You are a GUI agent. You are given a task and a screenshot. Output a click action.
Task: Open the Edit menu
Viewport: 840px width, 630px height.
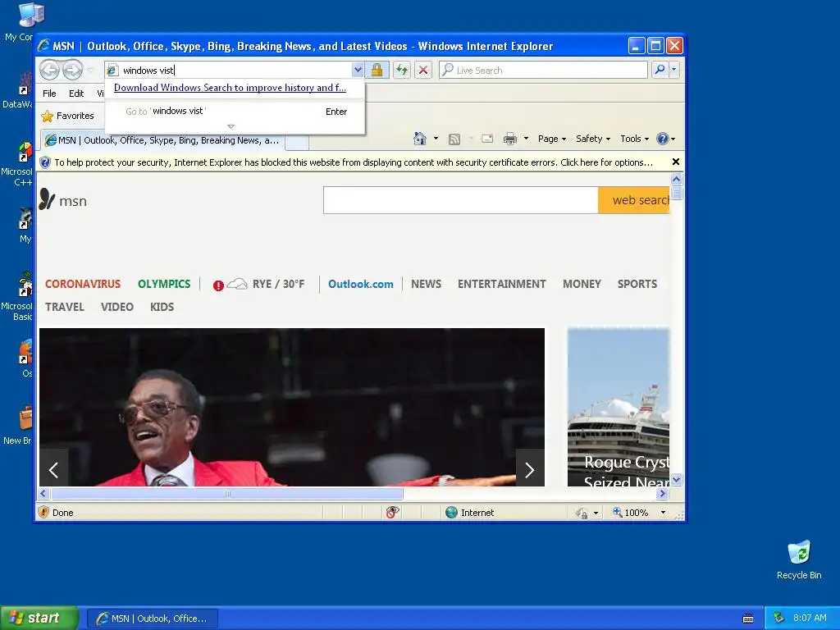pos(76,94)
